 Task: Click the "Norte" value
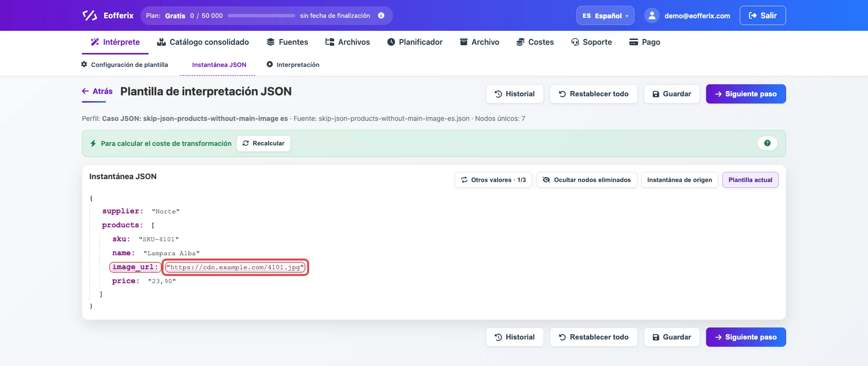(165, 211)
